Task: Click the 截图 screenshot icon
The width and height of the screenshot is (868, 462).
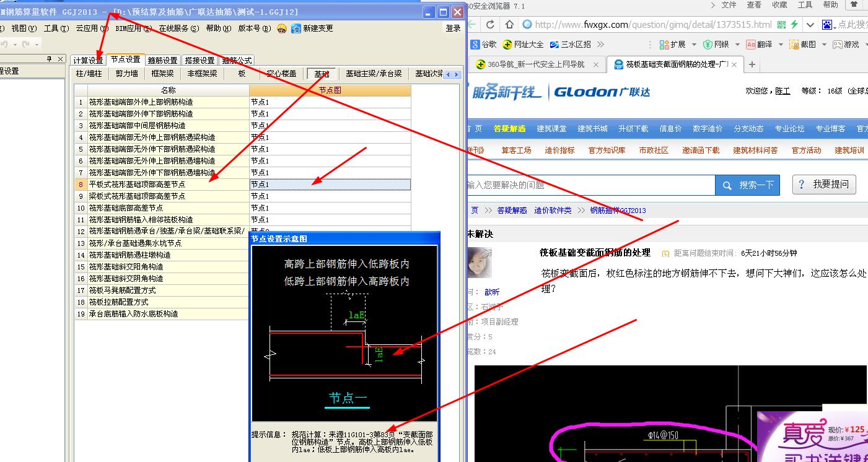Action: click(794, 45)
